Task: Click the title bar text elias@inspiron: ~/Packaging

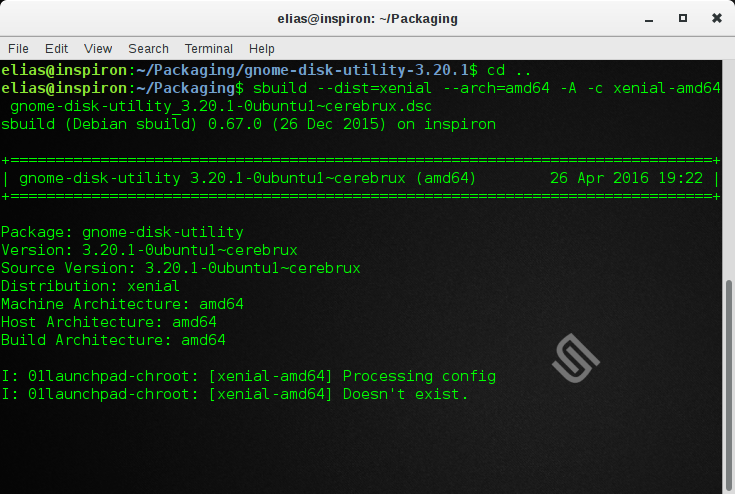Action: 367,18
